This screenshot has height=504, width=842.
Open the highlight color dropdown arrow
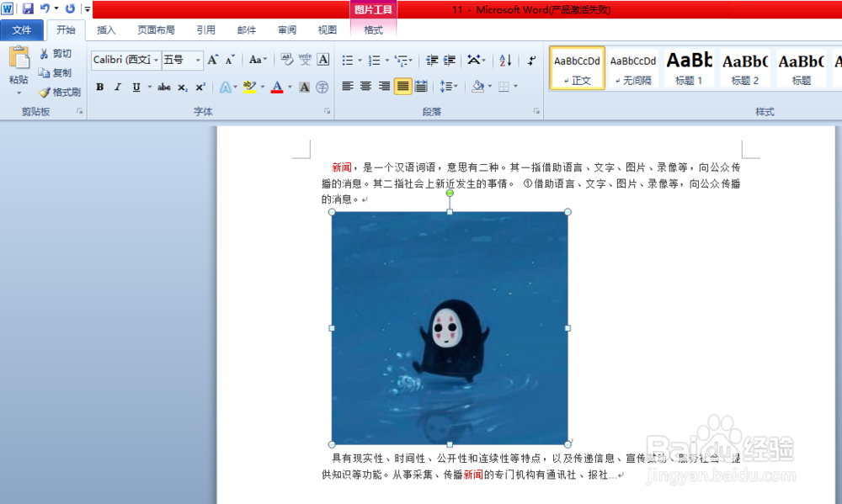point(263,87)
